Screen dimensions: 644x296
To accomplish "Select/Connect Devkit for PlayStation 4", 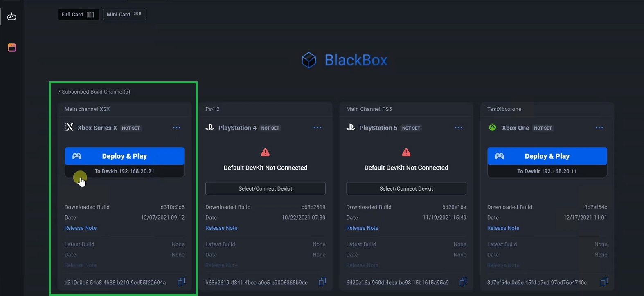I will tap(266, 188).
